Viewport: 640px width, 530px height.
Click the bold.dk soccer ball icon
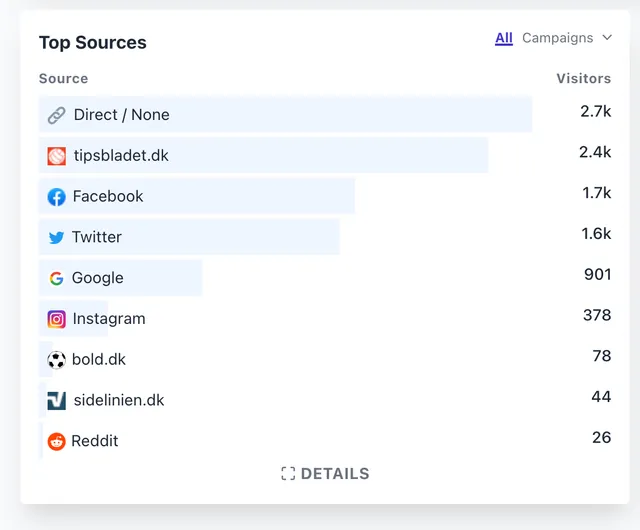[56, 360]
